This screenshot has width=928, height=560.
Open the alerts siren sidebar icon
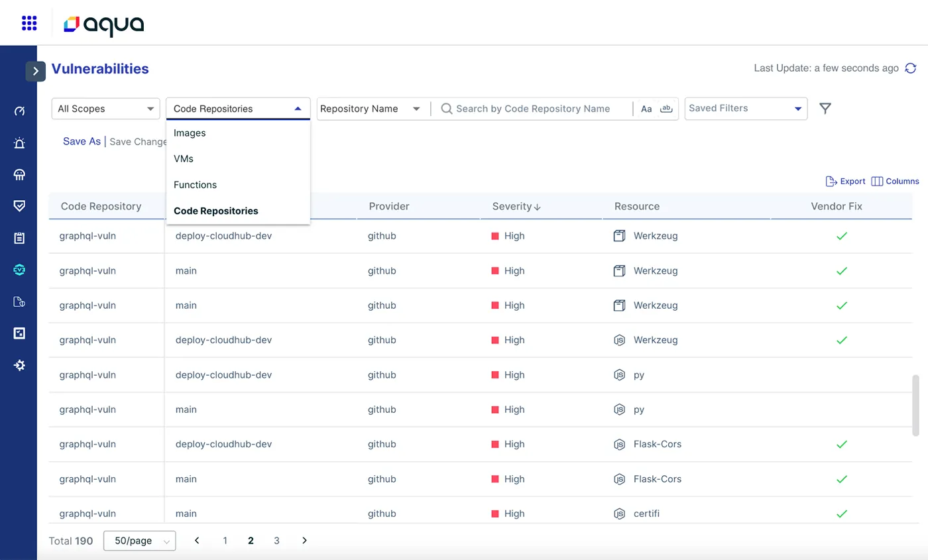click(19, 142)
